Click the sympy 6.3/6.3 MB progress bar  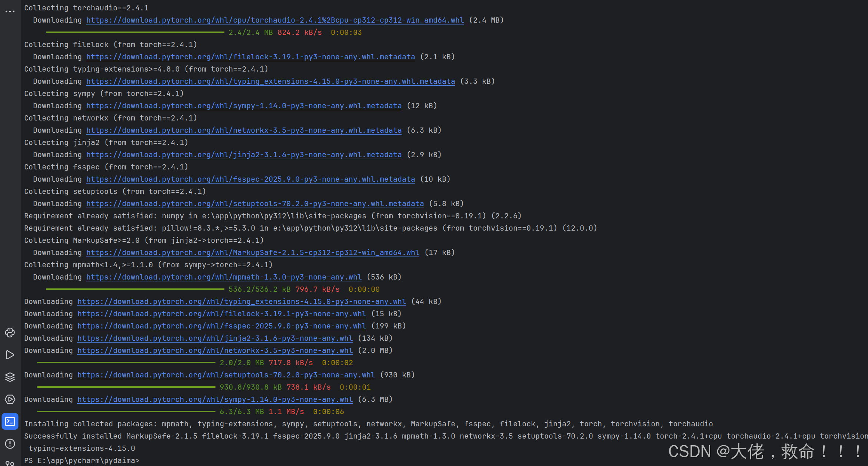point(126,412)
